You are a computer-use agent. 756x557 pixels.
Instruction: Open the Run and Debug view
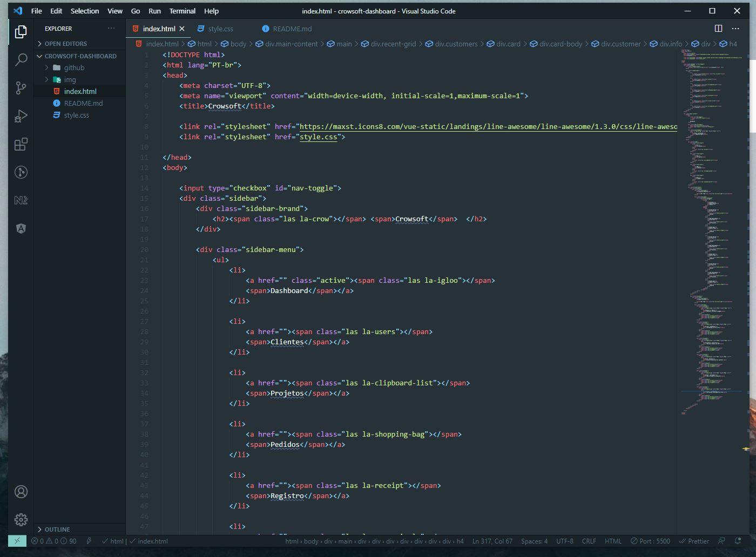click(x=21, y=116)
